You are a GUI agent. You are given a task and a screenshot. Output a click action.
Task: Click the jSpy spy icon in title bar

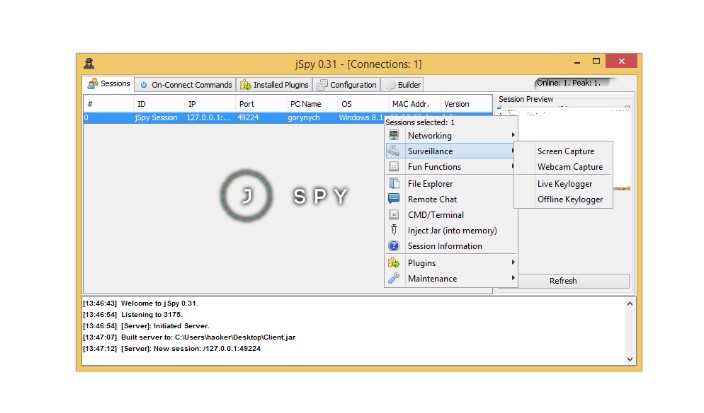89,63
